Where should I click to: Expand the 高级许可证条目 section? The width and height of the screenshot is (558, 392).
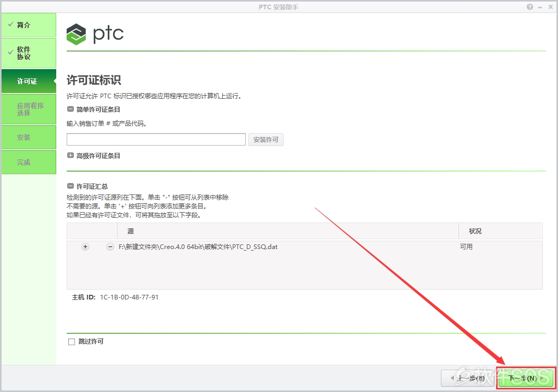click(x=70, y=155)
